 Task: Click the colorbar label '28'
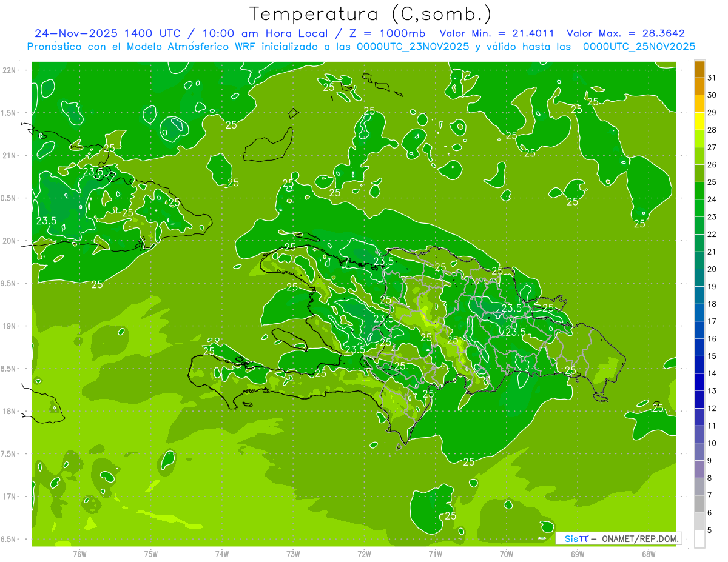(x=712, y=130)
